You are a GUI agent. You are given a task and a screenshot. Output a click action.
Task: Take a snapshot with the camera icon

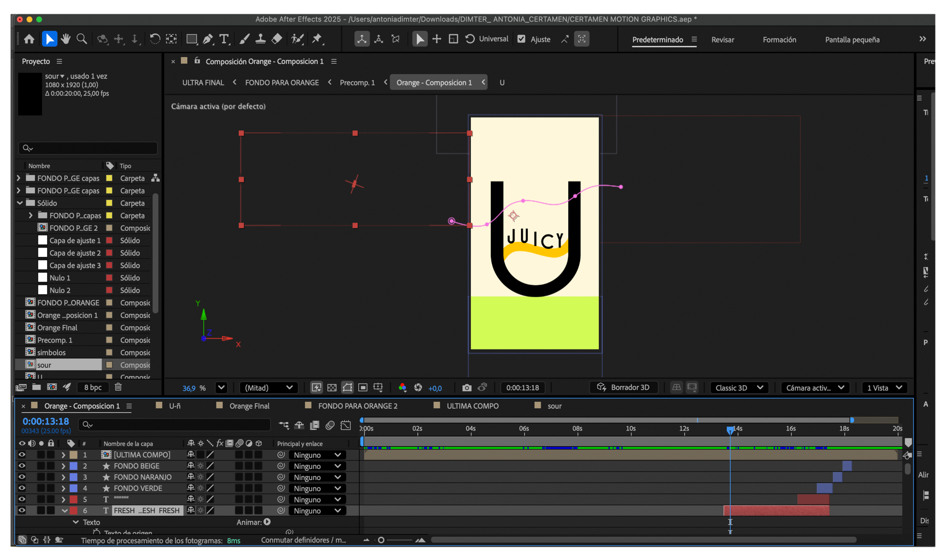tap(467, 388)
